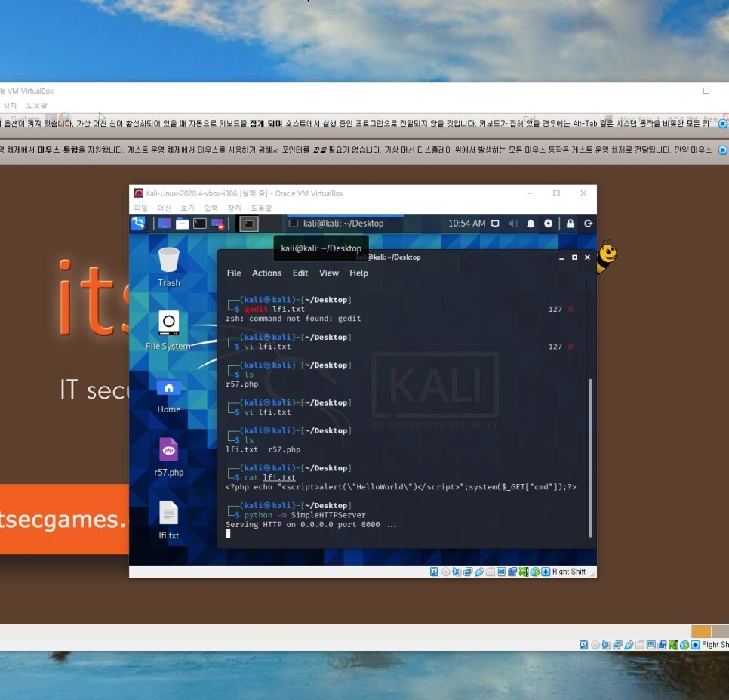The height and width of the screenshot is (700, 729).
Task: Open the 보기 menu in the inner VirtualBox window
Action: 187,208
